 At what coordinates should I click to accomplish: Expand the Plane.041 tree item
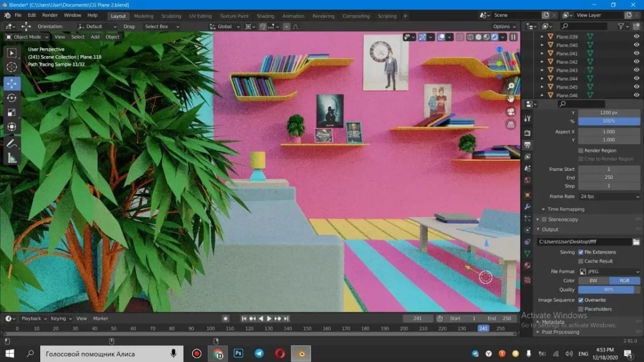[x=542, y=54]
